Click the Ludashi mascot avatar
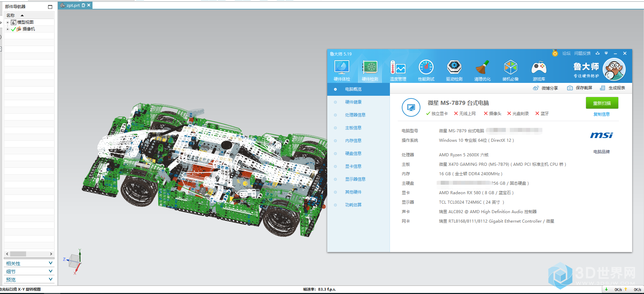This screenshot has height=294, width=644. pos(614,70)
